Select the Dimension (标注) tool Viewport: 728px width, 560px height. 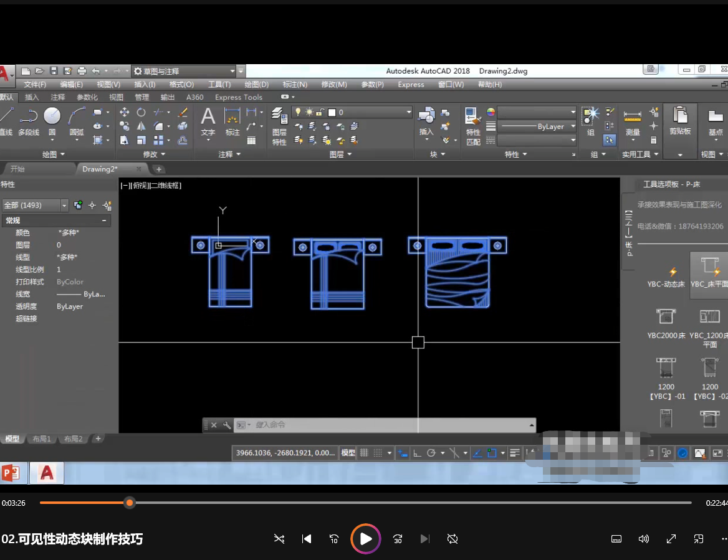[x=232, y=121]
